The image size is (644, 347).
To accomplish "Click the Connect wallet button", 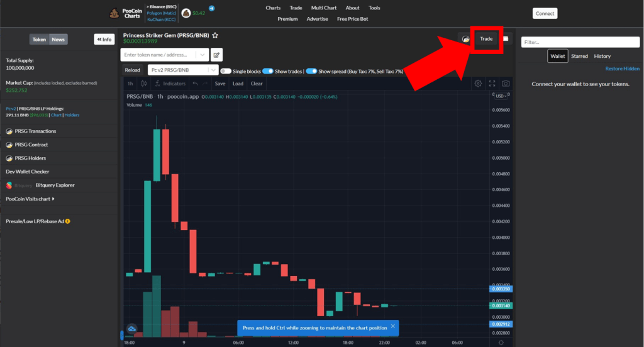I will [x=545, y=14].
